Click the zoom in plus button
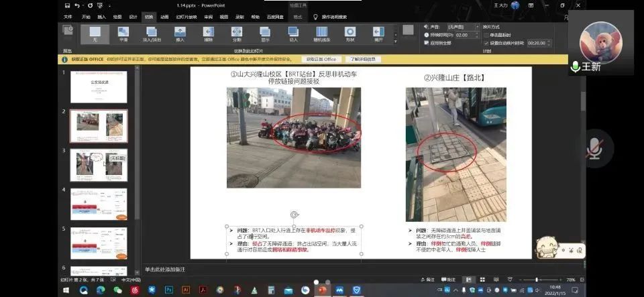 [x=561, y=280]
